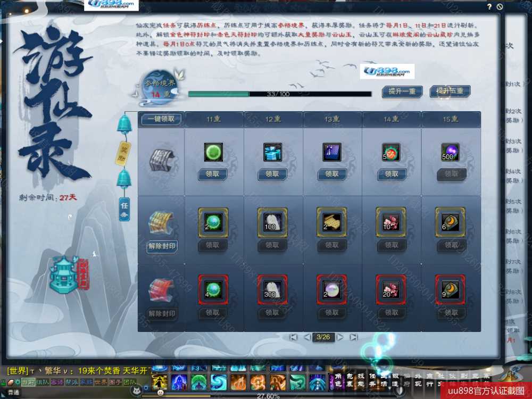This screenshot has height=399, width=532.
Task: Claim the 11重 free reward
Action: pyautogui.click(x=212, y=174)
